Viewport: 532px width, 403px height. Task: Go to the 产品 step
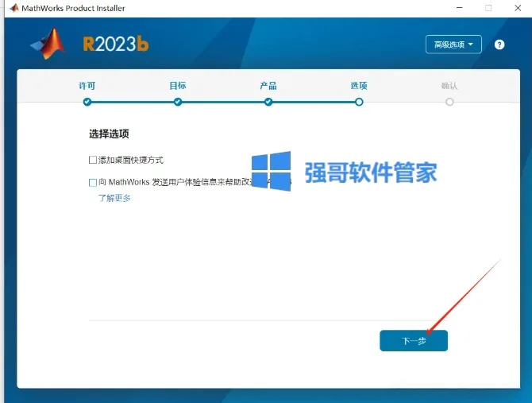click(268, 86)
